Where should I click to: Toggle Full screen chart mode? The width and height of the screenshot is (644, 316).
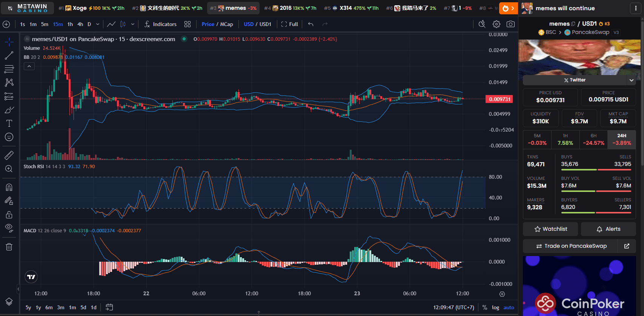[290, 24]
